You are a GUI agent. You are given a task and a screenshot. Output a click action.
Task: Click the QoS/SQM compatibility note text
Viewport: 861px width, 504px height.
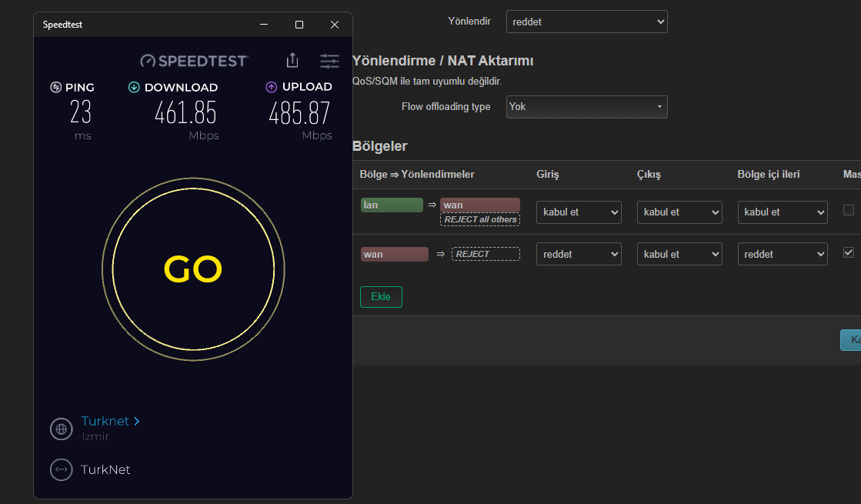pos(427,82)
